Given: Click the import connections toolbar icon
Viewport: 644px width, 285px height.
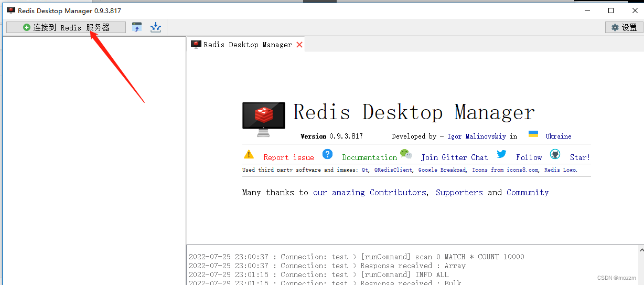Looking at the screenshot, I should point(137,27).
